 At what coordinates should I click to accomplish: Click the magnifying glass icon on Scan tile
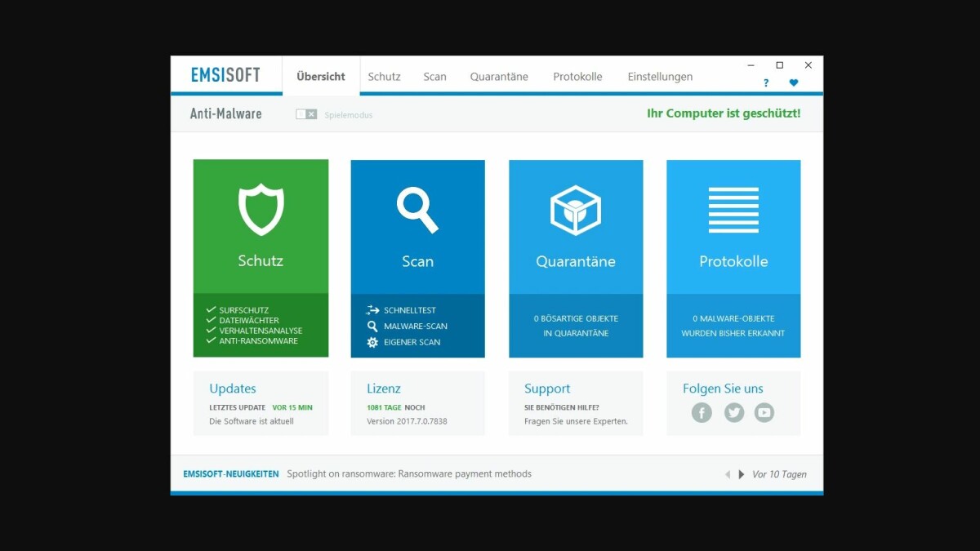tap(417, 210)
